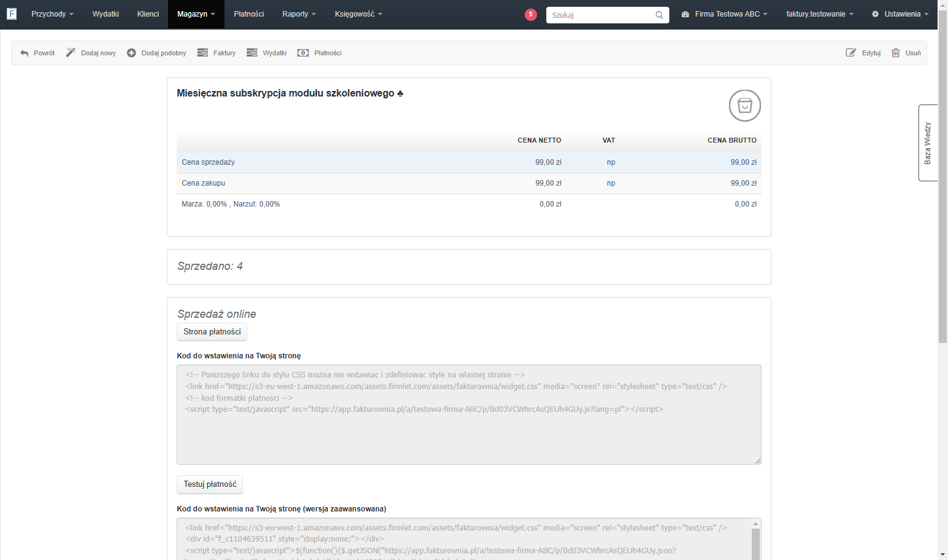This screenshot has height=560, width=948.
Task: Click the Powrót back arrow icon
Action: (x=25, y=53)
